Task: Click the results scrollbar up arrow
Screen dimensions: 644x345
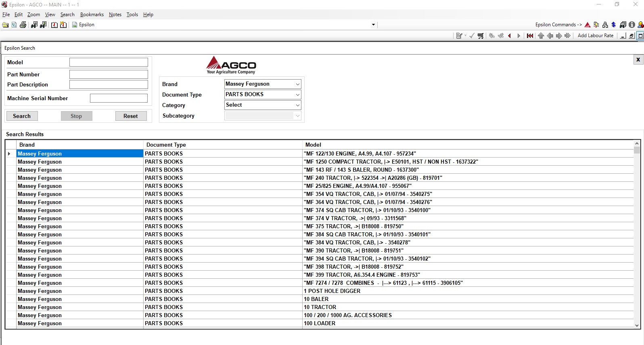Action: coord(637,143)
